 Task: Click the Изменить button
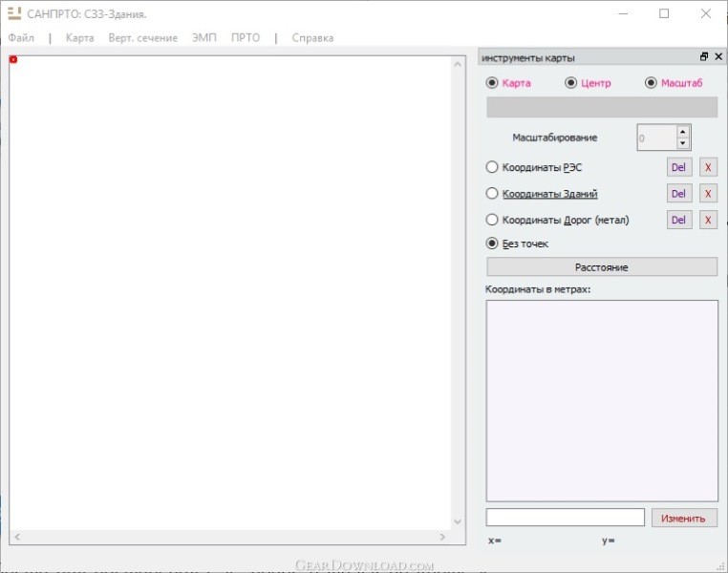684,518
